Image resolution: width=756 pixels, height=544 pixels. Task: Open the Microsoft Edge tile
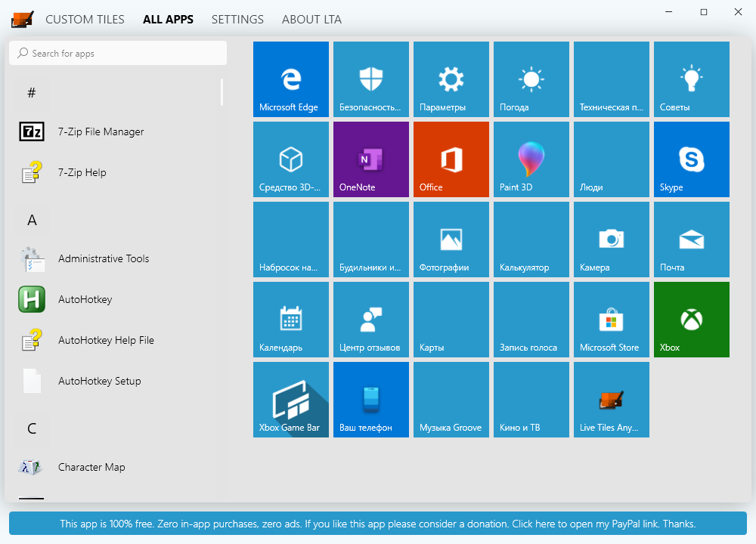291,79
